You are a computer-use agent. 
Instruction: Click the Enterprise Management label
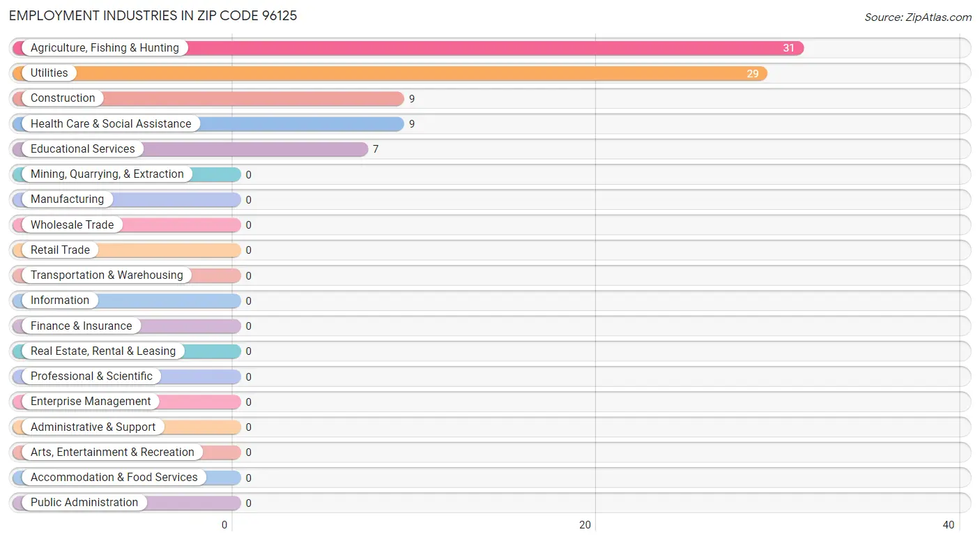[x=91, y=402]
